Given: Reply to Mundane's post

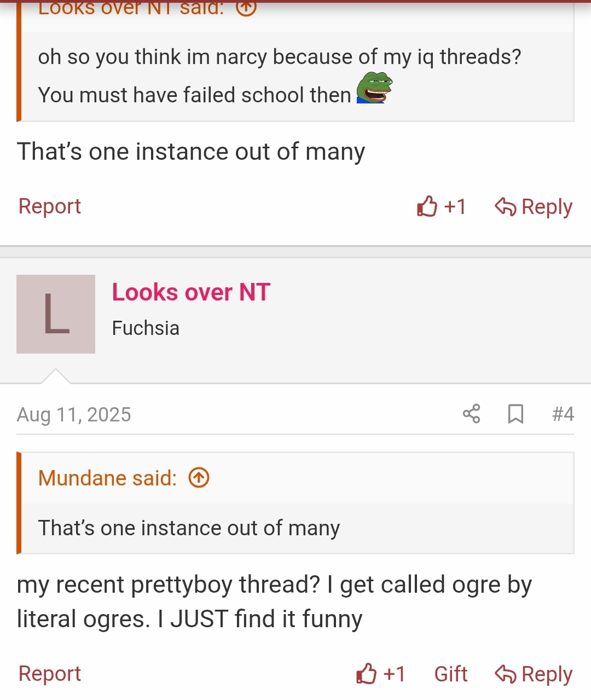Looking at the screenshot, I should tap(534, 207).
